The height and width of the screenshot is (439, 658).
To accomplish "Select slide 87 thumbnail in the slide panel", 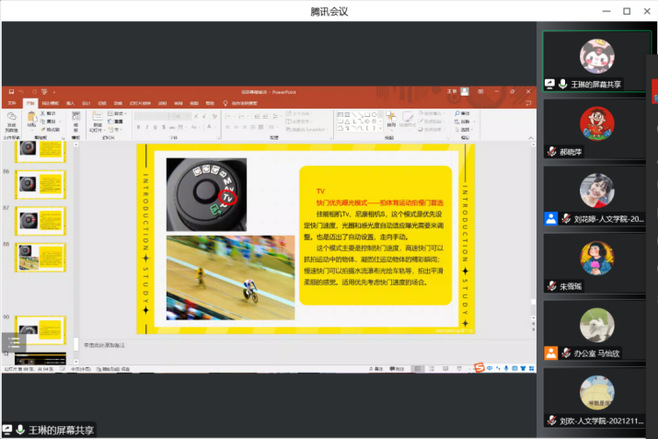I will [x=41, y=219].
